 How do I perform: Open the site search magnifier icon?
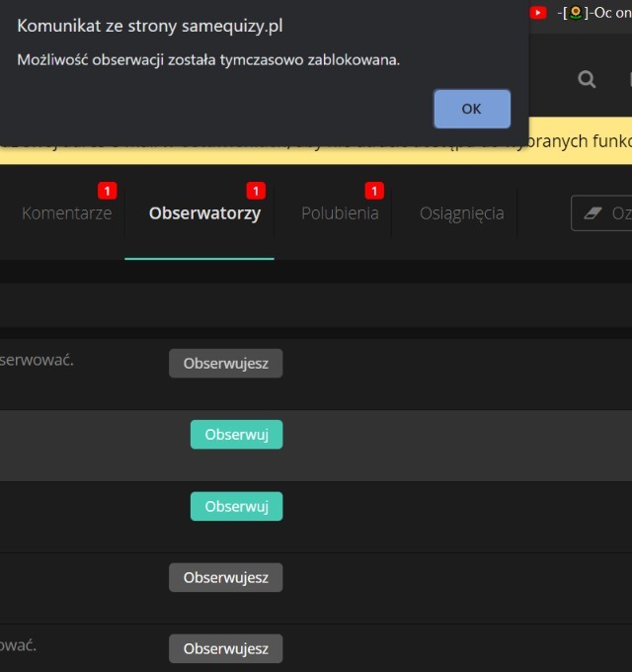coord(587,80)
